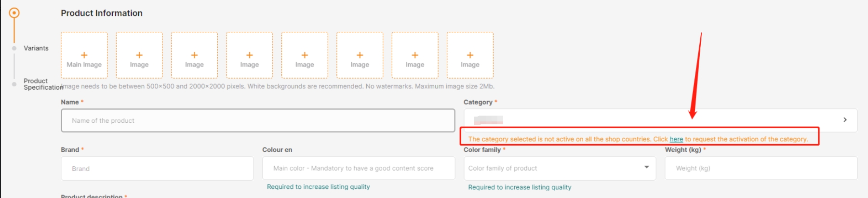Add second Image via plus tile
The image size is (868, 198).
click(139, 55)
